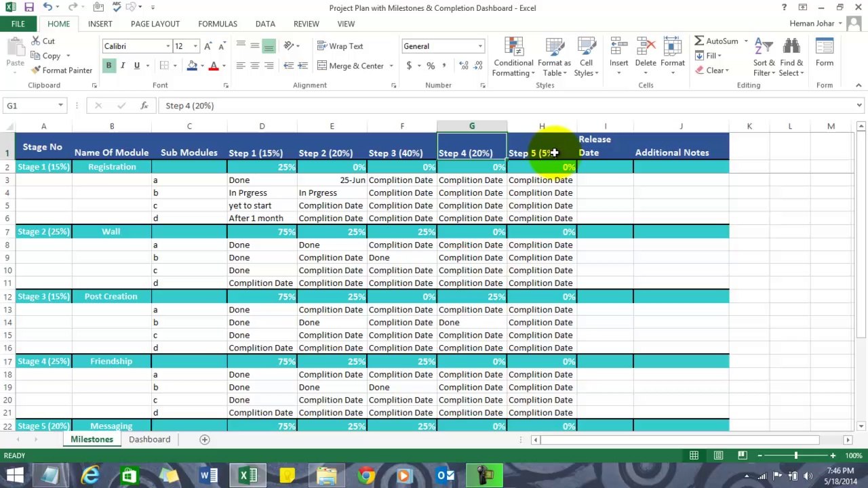Click Decrease Decimal icon
Viewport: 868px width, 488px height.
478,66
